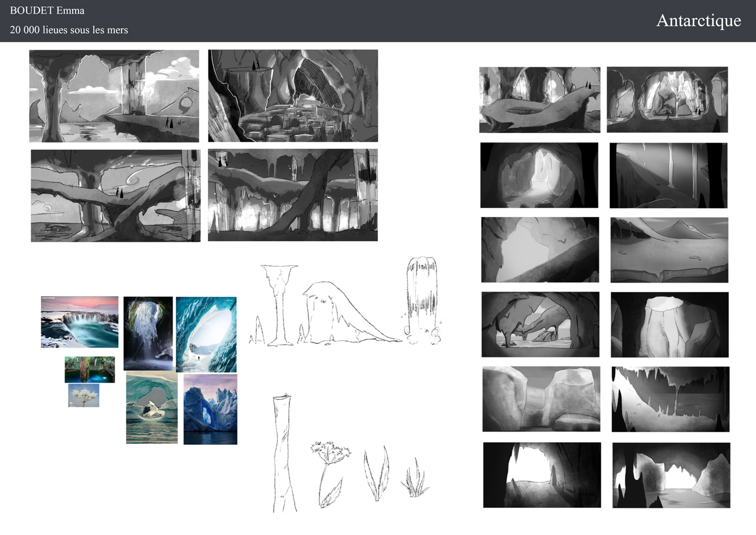756x535 pixels.
Task: Select thumbnail of bright glowing cave tunnel
Action: point(539,175)
